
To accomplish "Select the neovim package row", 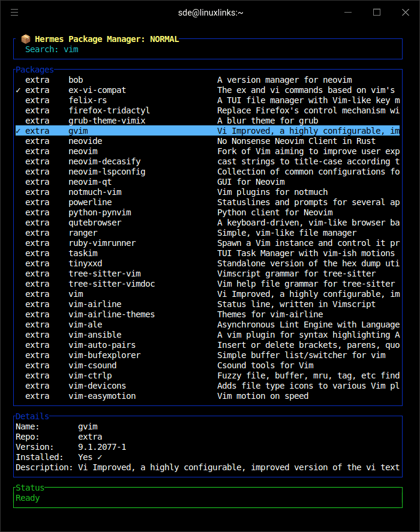I will (83, 151).
